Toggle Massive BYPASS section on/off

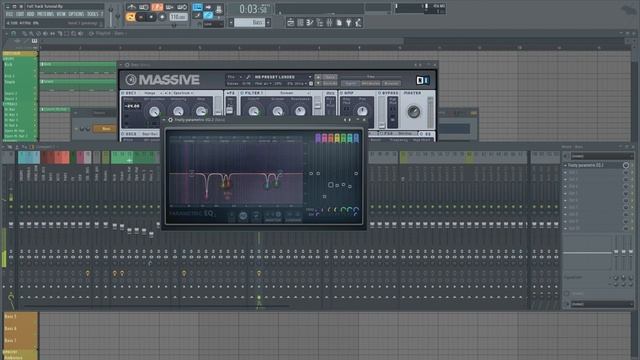pos(379,93)
